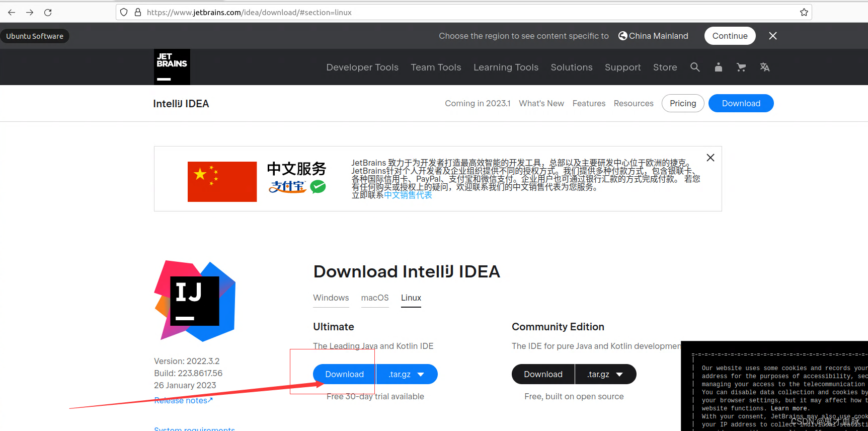868x431 pixels.
Task: Switch to the macOS tab
Action: pyautogui.click(x=375, y=298)
